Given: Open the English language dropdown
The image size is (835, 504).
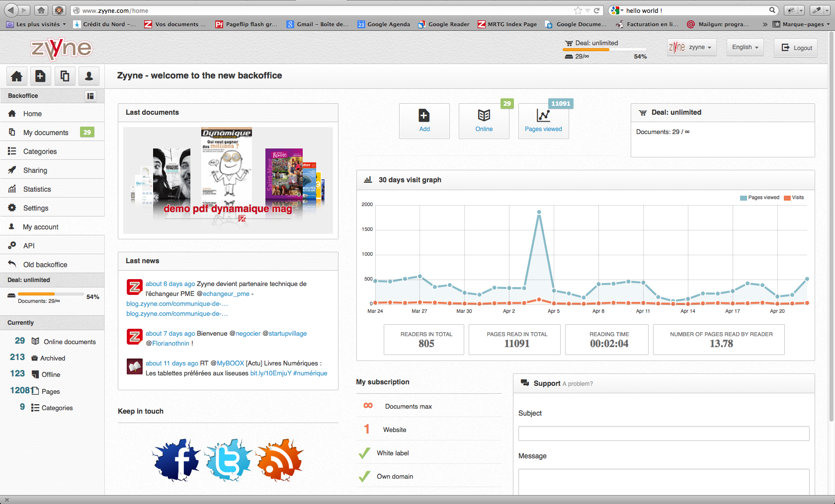Looking at the screenshot, I should pos(745,47).
